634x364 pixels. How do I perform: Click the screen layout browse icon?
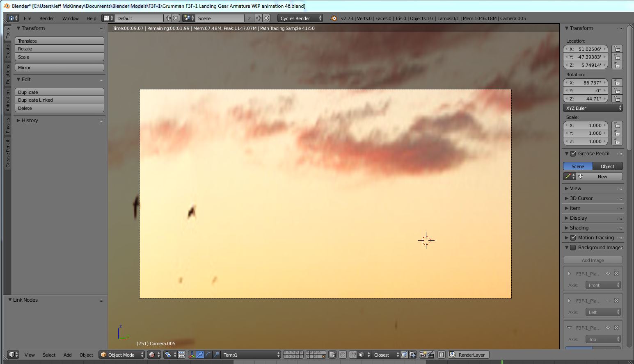tap(108, 18)
